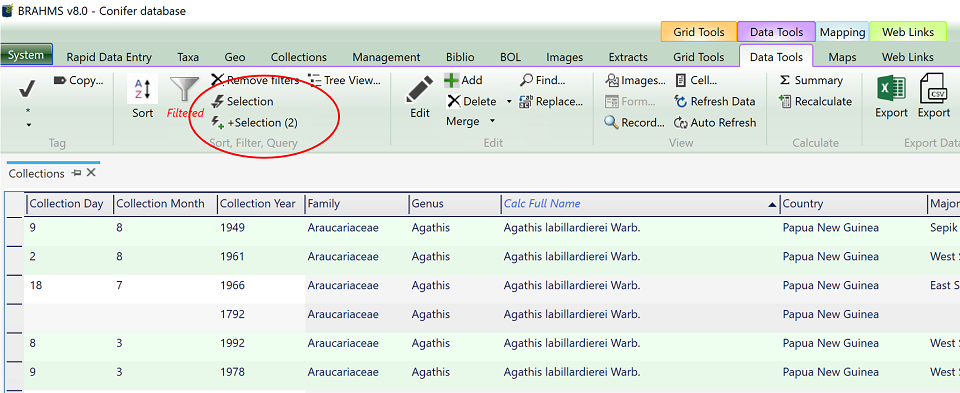Toggle Auto Refresh in the View group
The width and height of the screenshot is (960, 393).
coord(715,122)
